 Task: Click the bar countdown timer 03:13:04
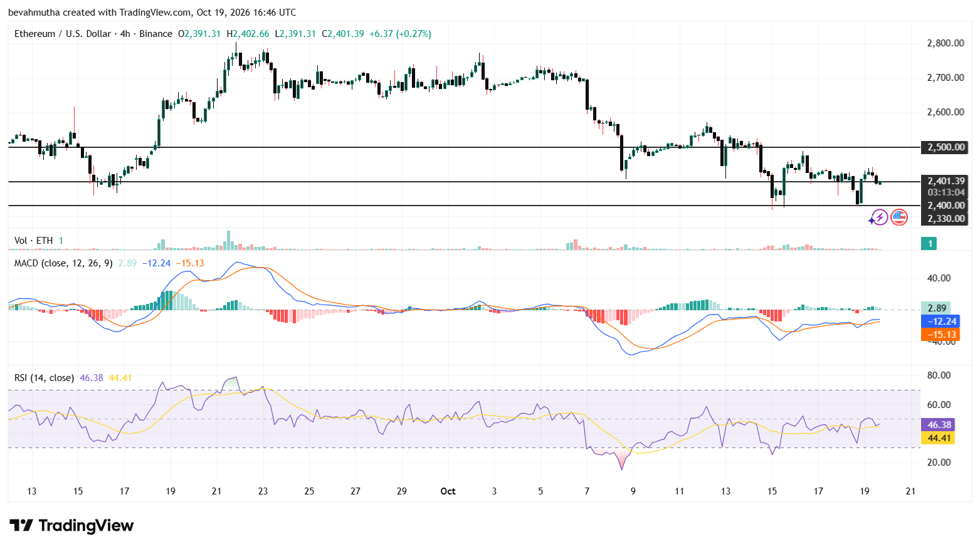click(946, 192)
